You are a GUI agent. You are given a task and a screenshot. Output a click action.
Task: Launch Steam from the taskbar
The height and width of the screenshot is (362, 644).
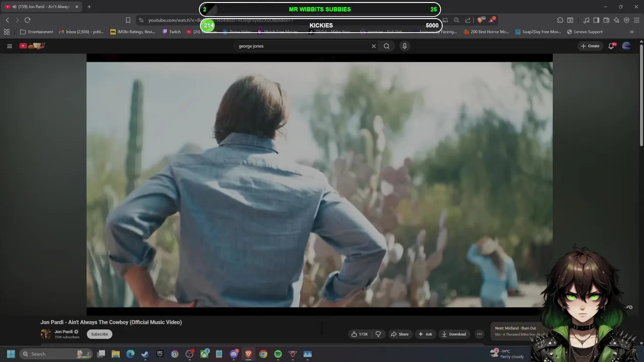coord(145,354)
